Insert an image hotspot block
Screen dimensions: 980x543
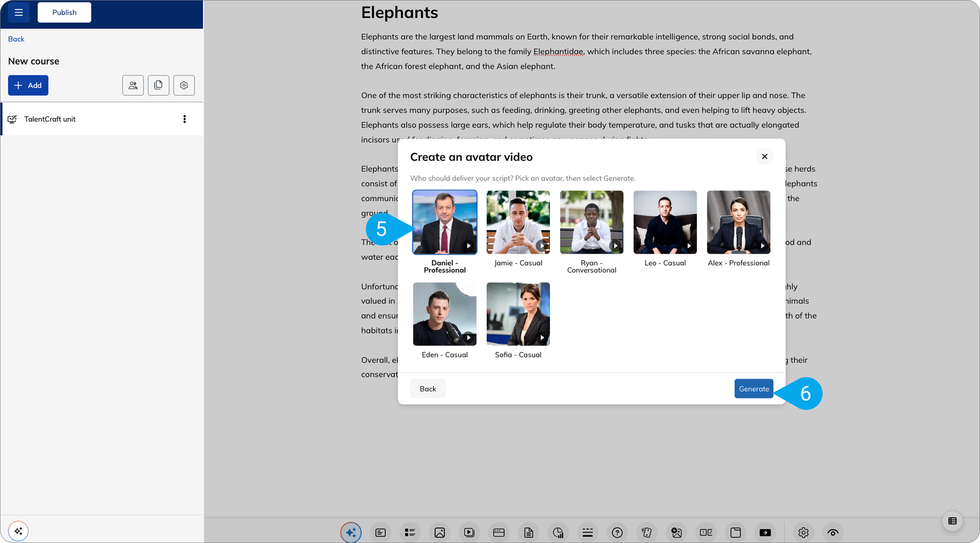tap(676, 532)
